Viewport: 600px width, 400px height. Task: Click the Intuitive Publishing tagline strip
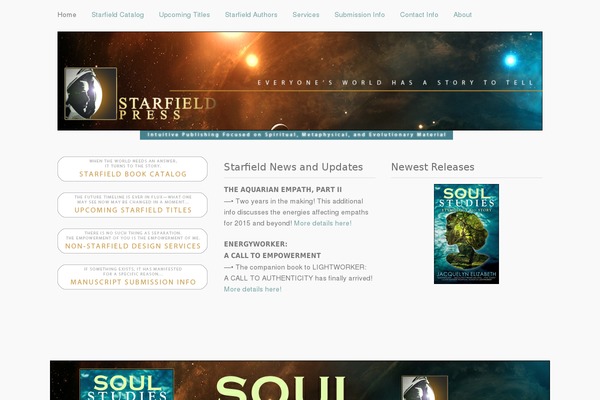point(297,135)
